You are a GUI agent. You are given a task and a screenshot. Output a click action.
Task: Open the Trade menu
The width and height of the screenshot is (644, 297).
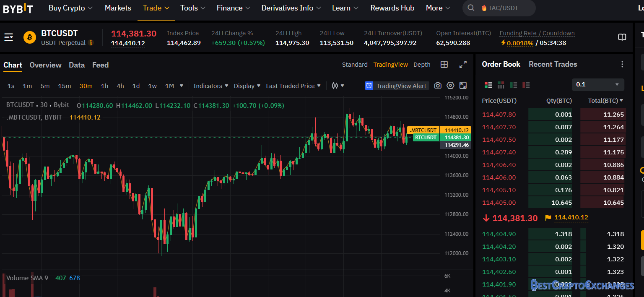click(x=156, y=8)
